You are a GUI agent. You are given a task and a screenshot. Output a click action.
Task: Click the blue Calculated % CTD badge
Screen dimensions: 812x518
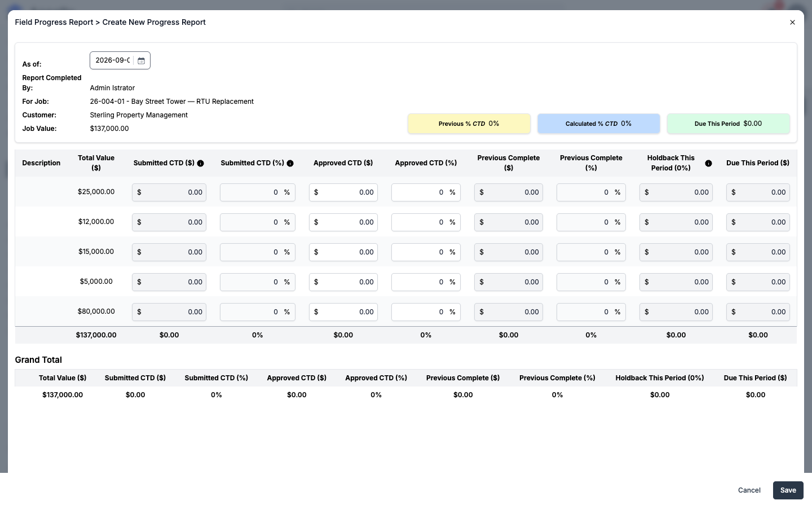(x=599, y=124)
